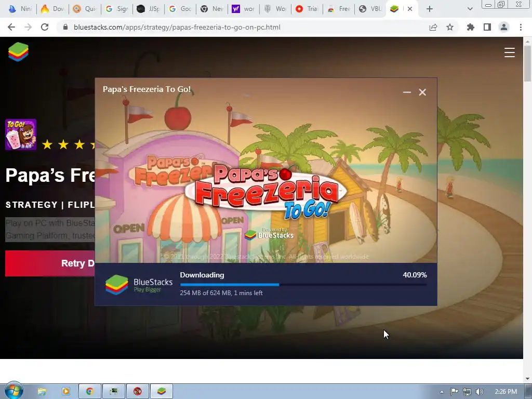The image size is (532, 399).
Task: Click the 2:26 PM clock
Action: click(x=506, y=392)
